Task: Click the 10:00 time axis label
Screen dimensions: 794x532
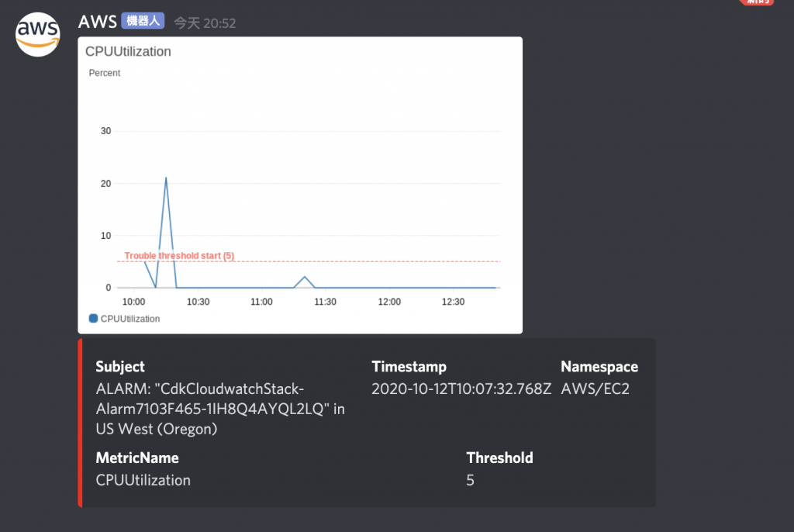Action: pyautogui.click(x=133, y=302)
